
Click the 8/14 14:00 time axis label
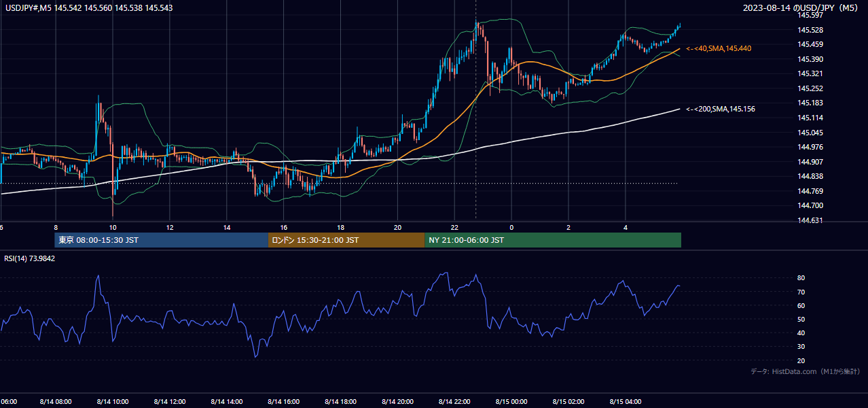(227, 401)
